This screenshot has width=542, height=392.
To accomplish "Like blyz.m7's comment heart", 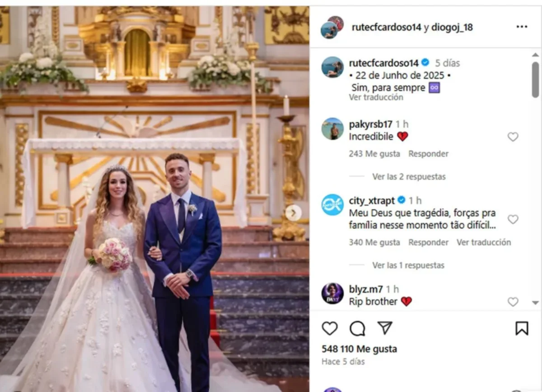I will (513, 302).
